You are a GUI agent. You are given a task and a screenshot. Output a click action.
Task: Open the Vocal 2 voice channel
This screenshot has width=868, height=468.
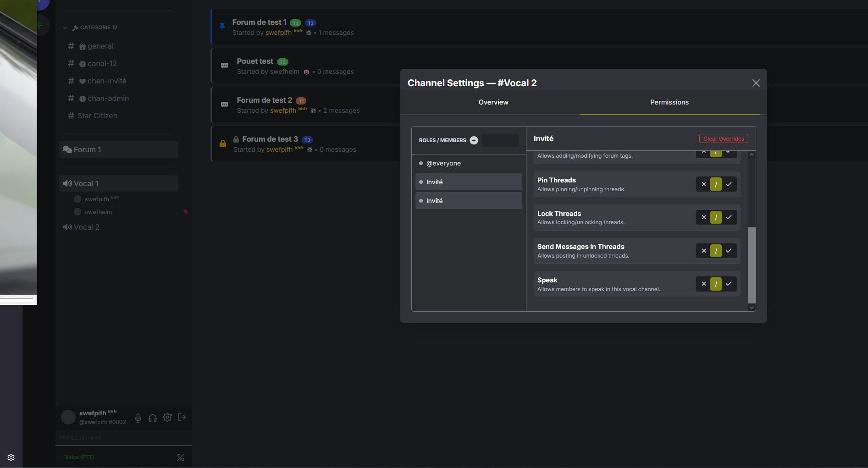click(87, 227)
